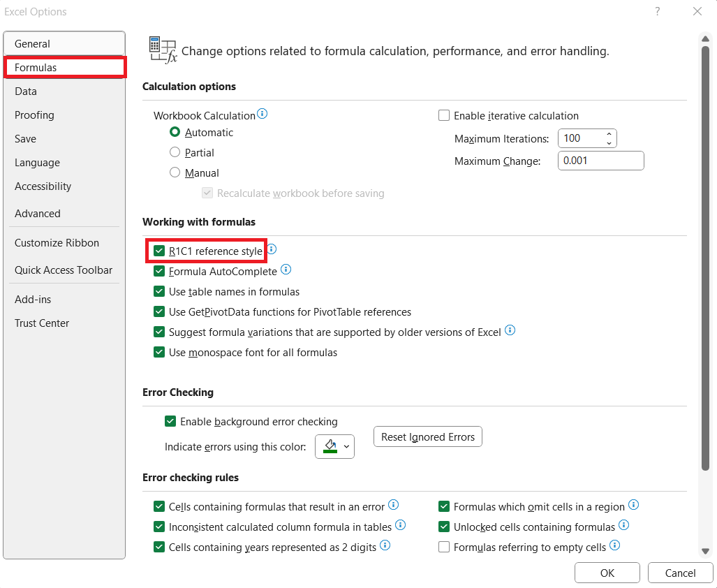
Task: Open the Data options category
Action: [64, 91]
